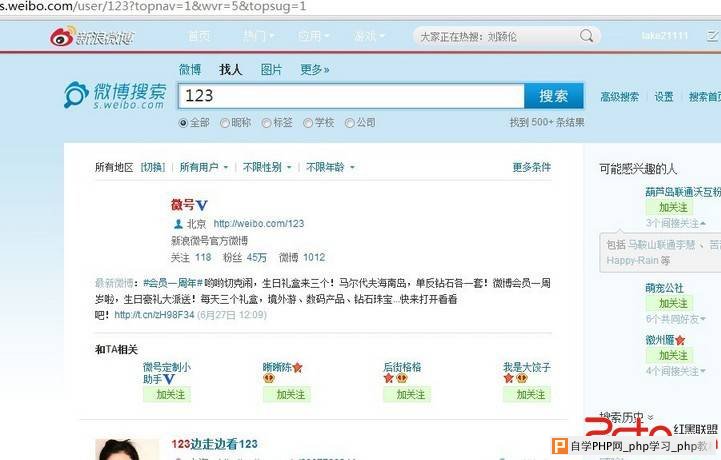This screenshot has width=721, height=460.
Task: Expand the 搜索历史 section
Action: click(626, 418)
